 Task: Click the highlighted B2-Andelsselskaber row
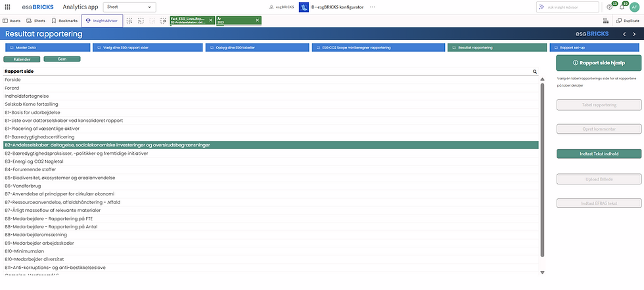pos(271,145)
